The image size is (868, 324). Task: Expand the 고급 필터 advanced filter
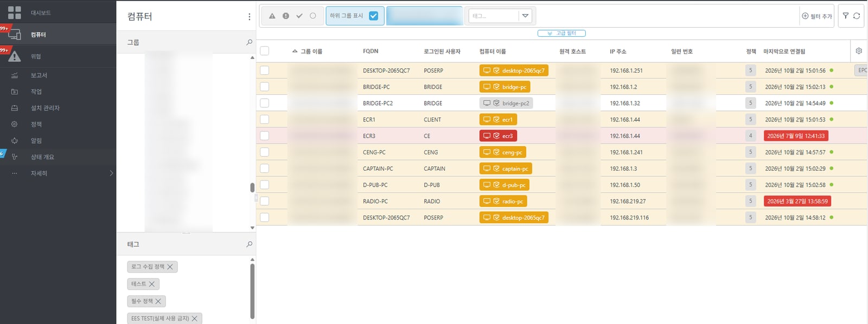tap(561, 33)
